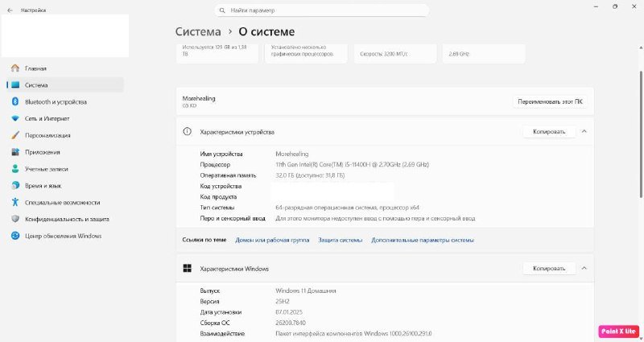Open Защита системы link
Viewport: 644px width, 342px height.
pyautogui.click(x=340, y=240)
